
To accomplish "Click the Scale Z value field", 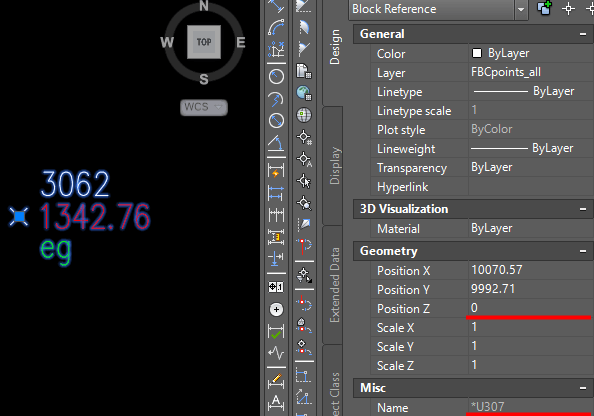I will tap(531, 365).
